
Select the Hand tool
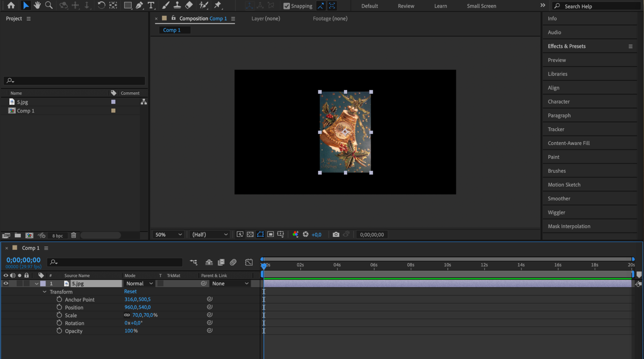(x=37, y=5)
